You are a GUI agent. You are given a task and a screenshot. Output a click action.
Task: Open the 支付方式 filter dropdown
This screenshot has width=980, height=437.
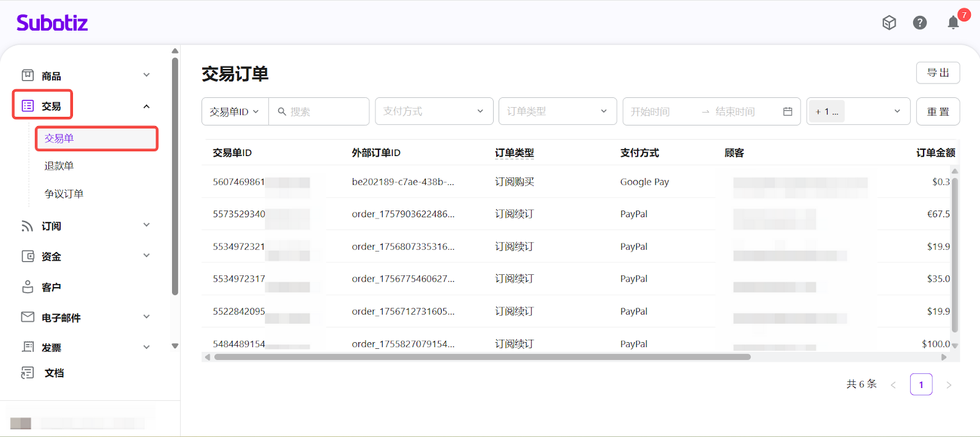click(x=434, y=111)
